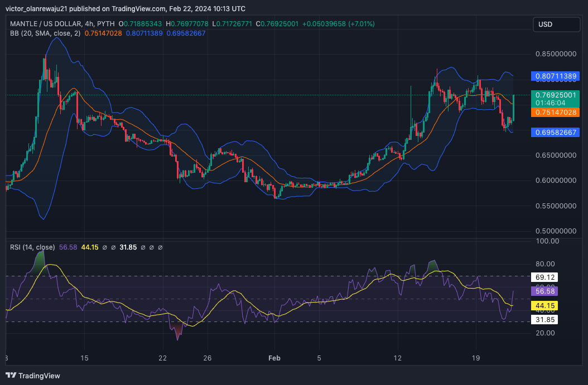This screenshot has width=588, height=385.
Task: Click the purple 56.58 RSI value badge
Action: 543,291
